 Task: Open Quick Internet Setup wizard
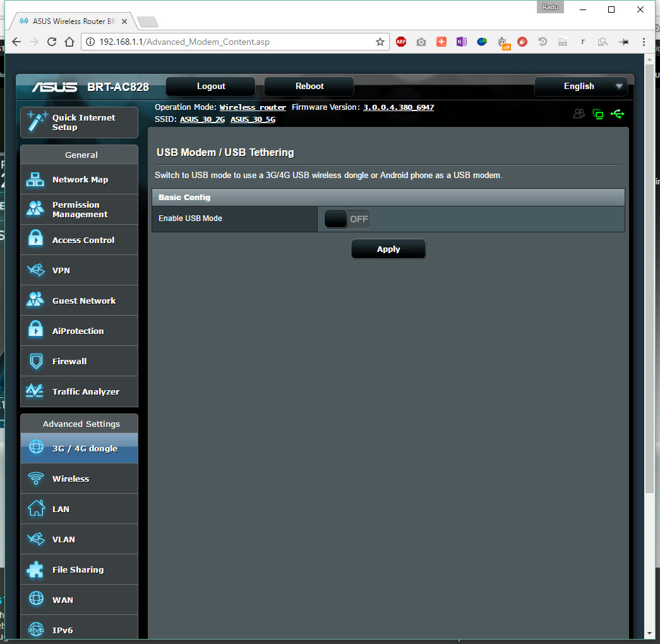tap(80, 122)
